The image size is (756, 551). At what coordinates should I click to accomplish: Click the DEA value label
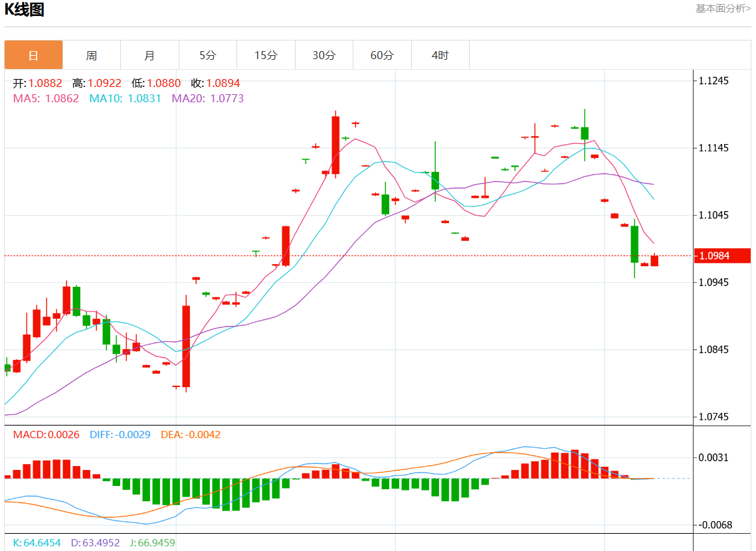[191, 435]
